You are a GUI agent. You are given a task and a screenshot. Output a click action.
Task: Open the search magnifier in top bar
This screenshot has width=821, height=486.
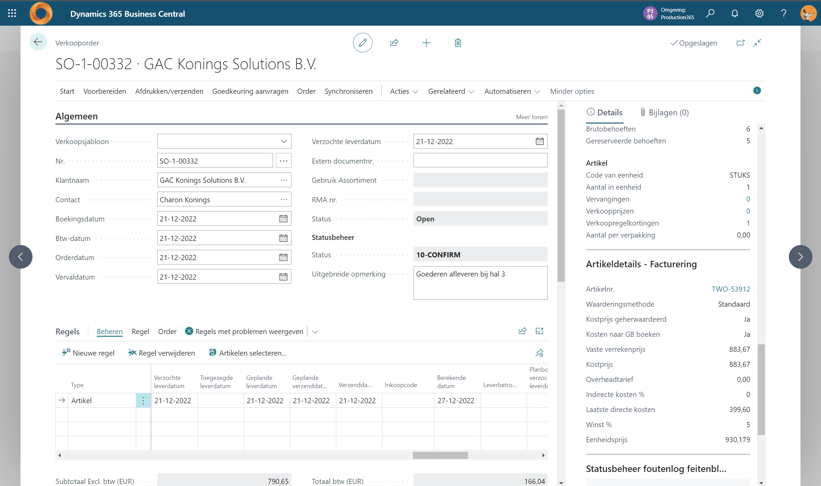710,13
